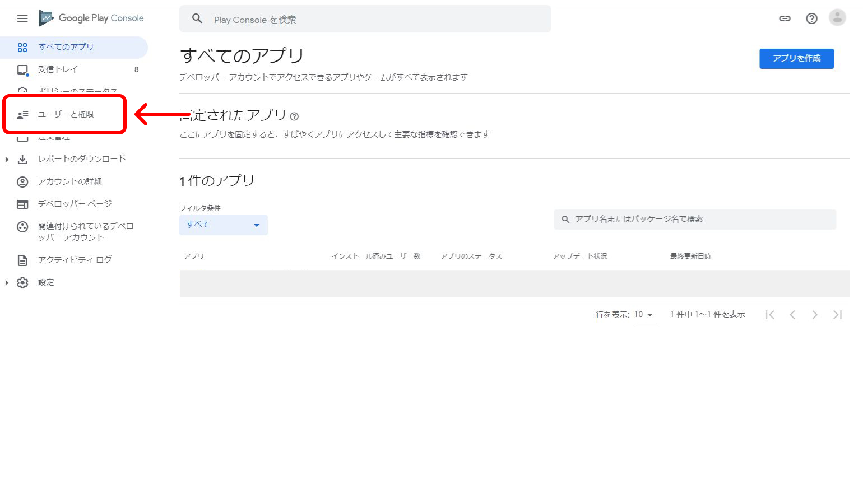Image resolution: width=863 pixels, height=504 pixels.
Task: Click the Google Play Console logo
Action: [x=91, y=18]
